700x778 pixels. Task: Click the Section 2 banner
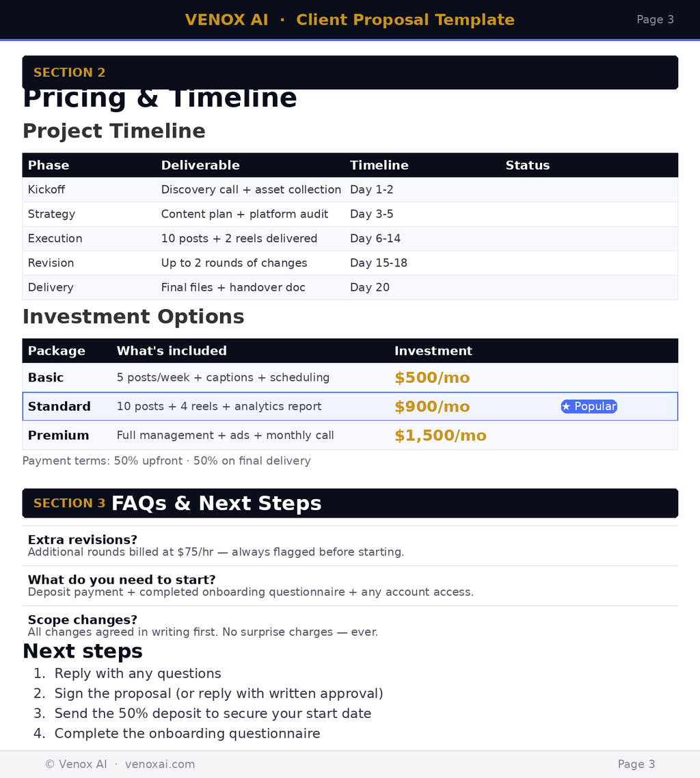(x=350, y=72)
